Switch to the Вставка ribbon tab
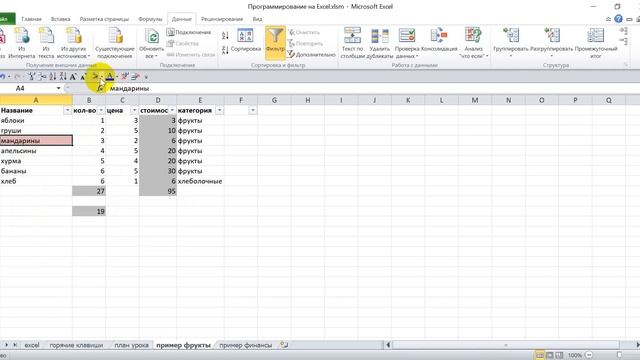 pyautogui.click(x=60, y=19)
